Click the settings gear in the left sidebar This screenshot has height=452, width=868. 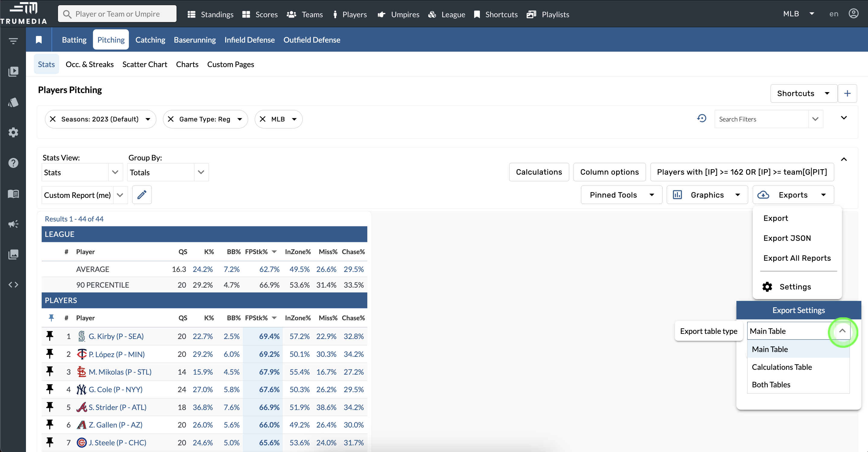pos(14,132)
